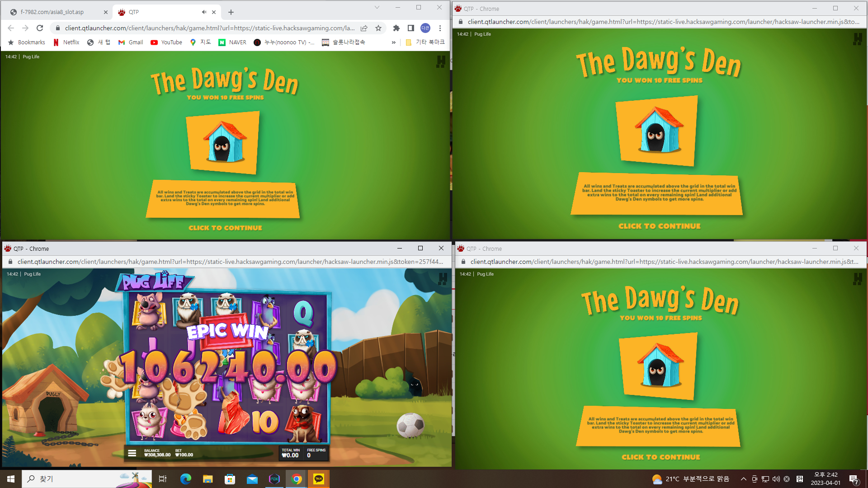Open the Windows Start menu

point(11,479)
